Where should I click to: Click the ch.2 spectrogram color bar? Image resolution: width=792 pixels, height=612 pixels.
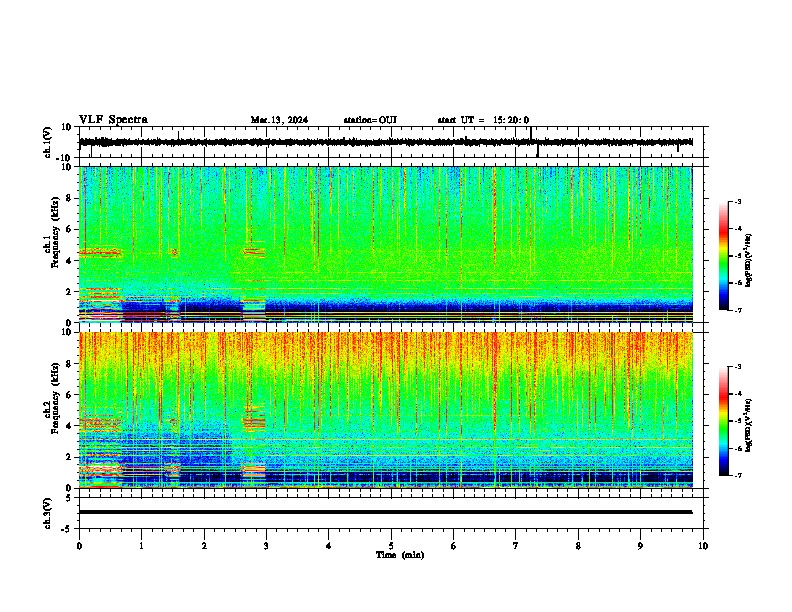point(723,421)
